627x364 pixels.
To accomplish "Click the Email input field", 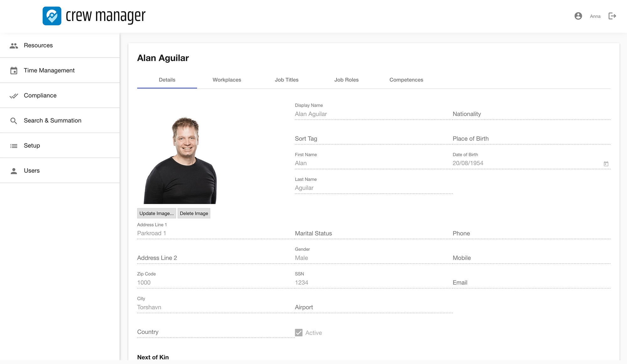I will [531, 282].
